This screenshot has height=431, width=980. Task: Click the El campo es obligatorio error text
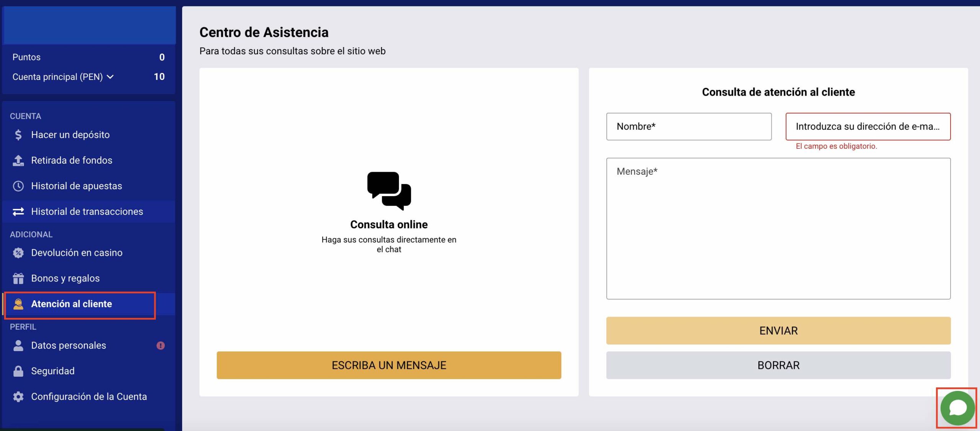coord(836,146)
